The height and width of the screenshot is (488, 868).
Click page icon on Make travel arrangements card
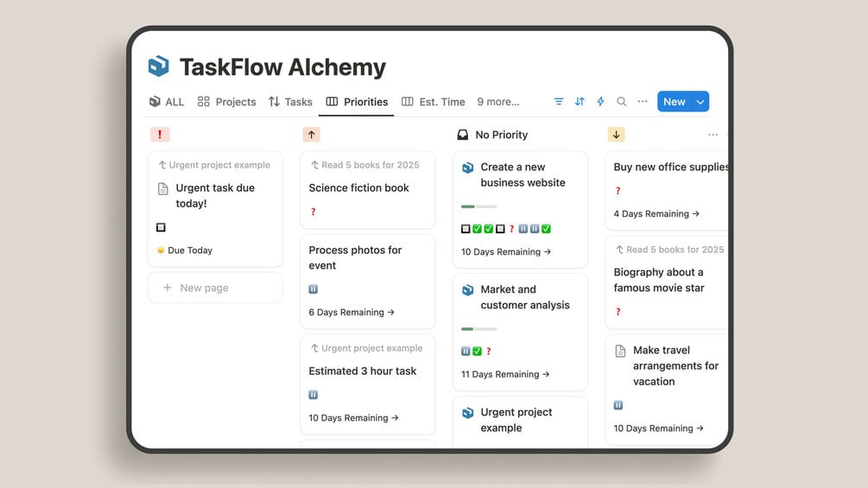pos(620,351)
